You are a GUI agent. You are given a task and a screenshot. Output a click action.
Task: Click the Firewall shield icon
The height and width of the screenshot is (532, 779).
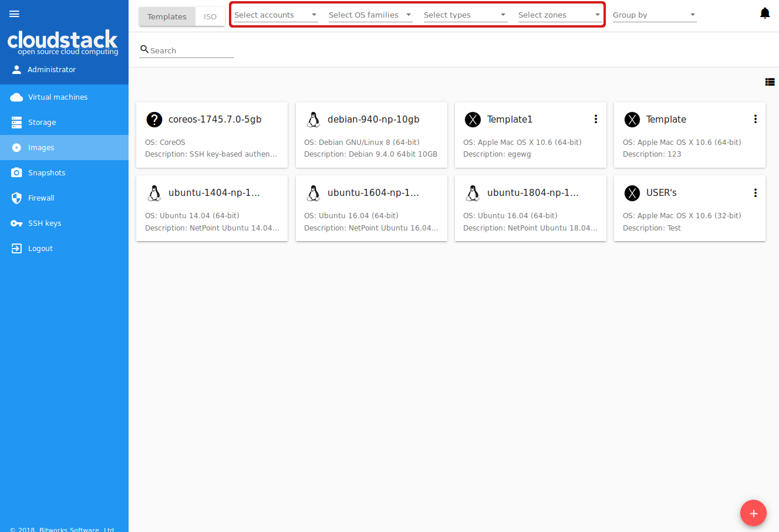[16, 198]
